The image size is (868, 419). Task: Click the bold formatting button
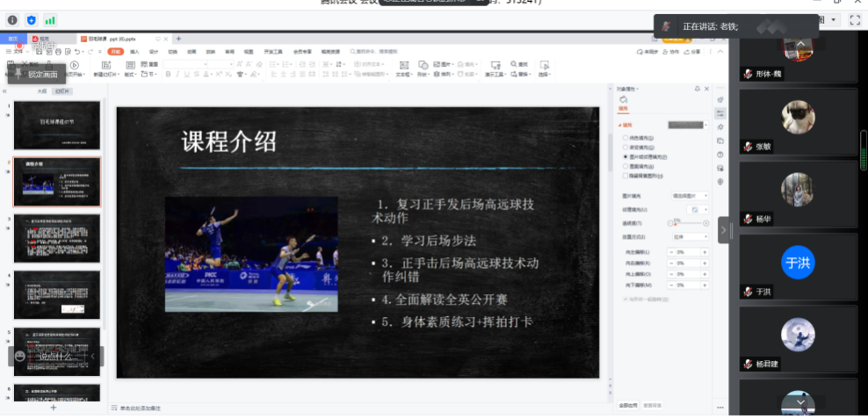tap(168, 75)
